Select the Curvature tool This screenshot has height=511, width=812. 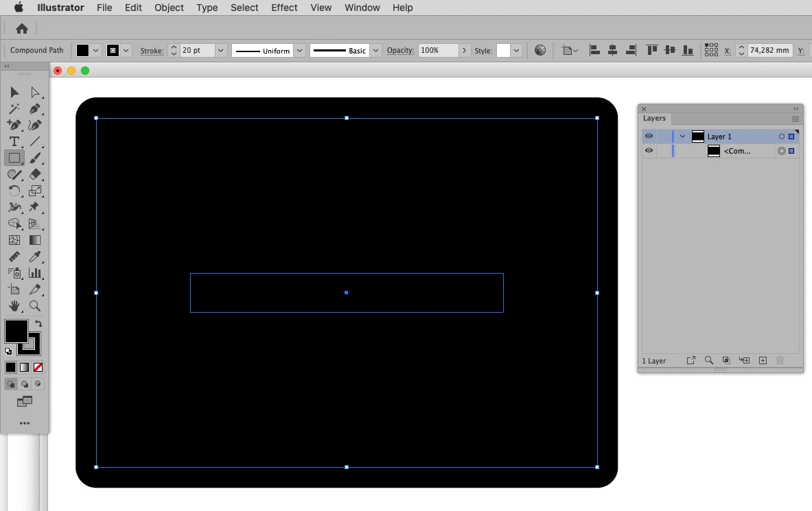coord(35,126)
